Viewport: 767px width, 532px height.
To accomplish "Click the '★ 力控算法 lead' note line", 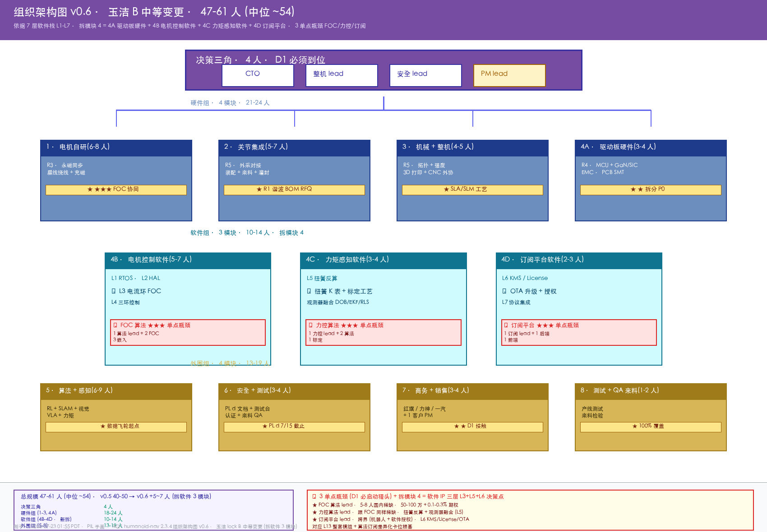I will click(x=388, y=512).
